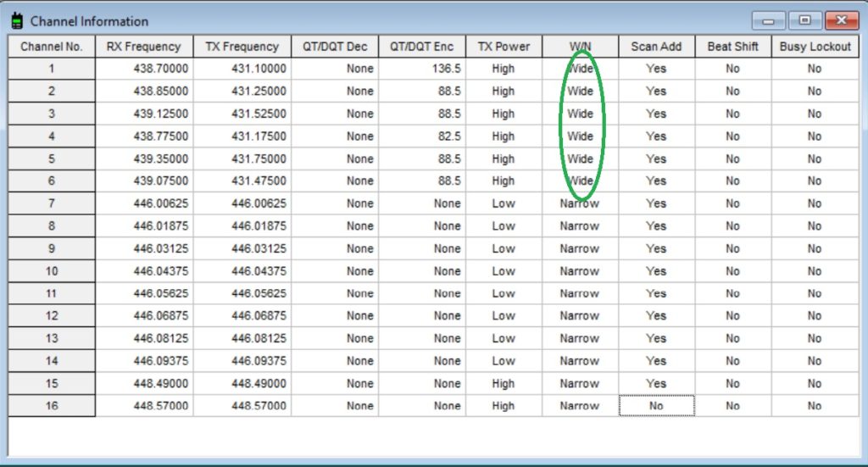Click TX Frequency cell 446.06875
The height and width of the screenshot is (467, 868).
[242, 315]
